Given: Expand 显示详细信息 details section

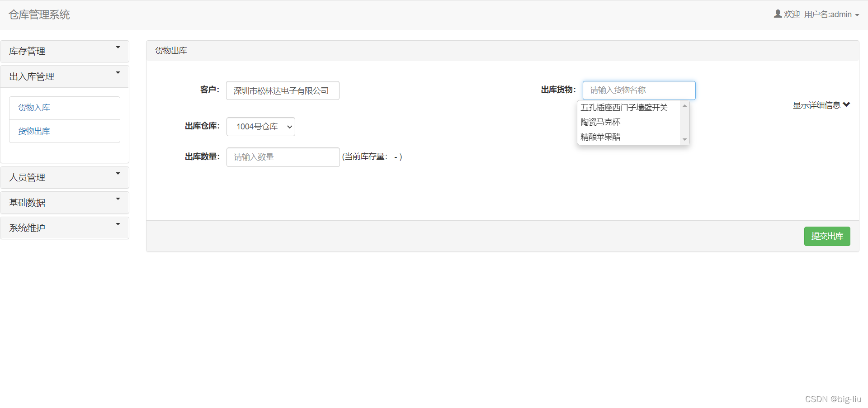Looking at the screenshot, I should [821, 105].
